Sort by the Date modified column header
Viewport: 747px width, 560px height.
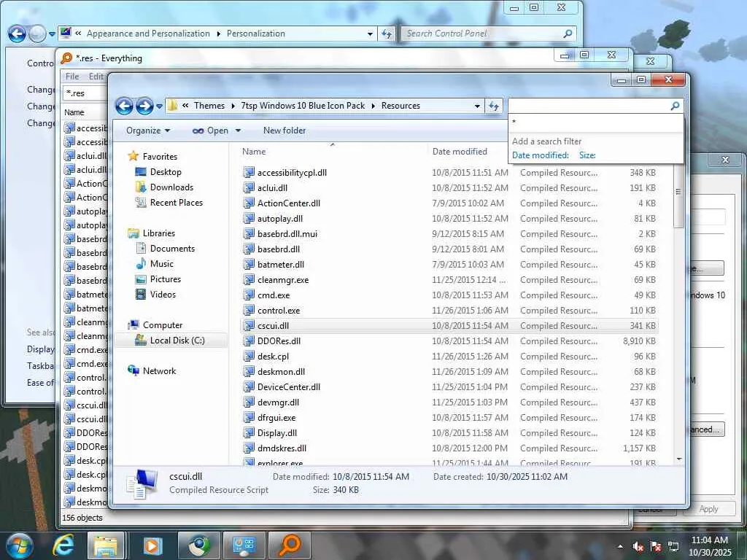click(x=460, y=152)
